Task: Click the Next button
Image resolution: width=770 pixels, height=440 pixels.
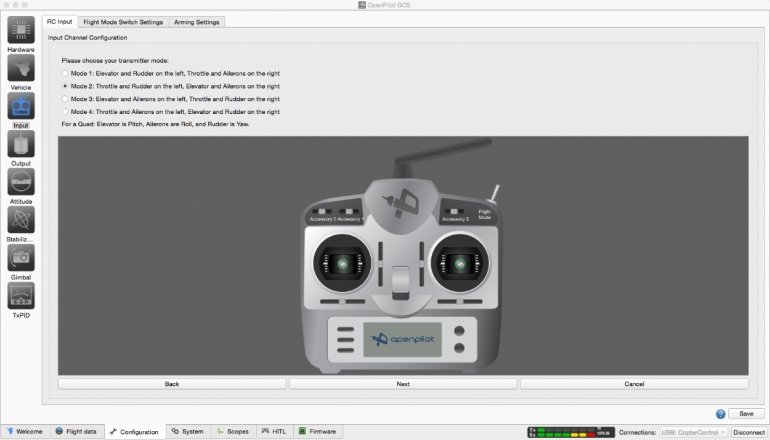Action: [403, 383]
